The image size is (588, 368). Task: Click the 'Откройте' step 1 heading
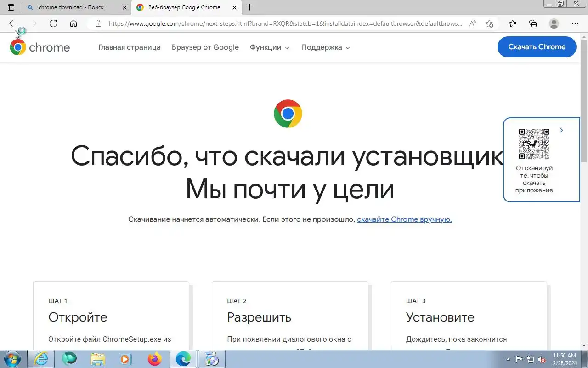pos(78,317)
